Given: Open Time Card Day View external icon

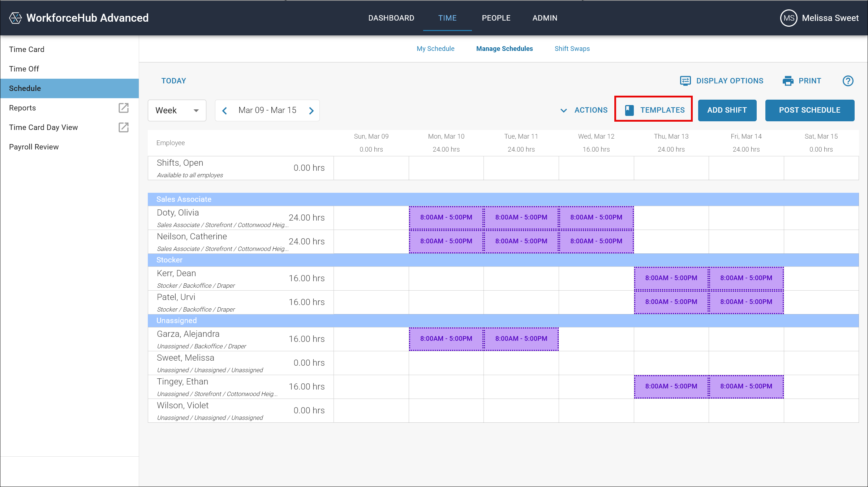Looking at the screenshot, I should coord(124,127).
